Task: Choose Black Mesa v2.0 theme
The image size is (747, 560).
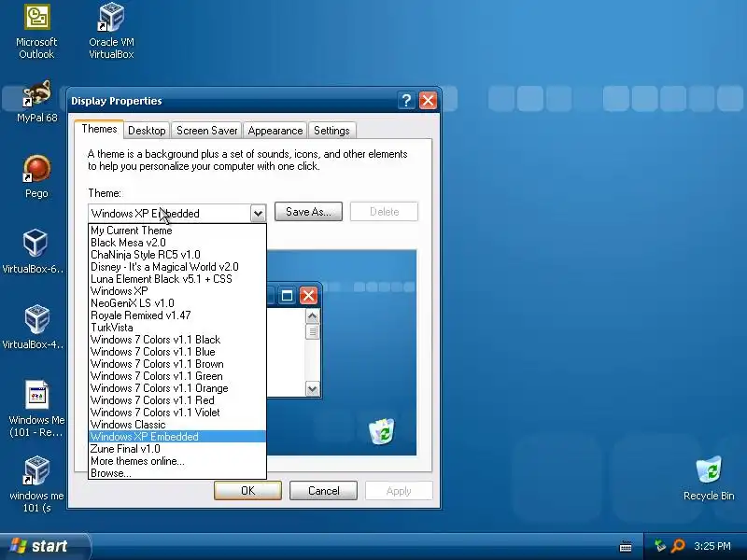Action: 177,243
